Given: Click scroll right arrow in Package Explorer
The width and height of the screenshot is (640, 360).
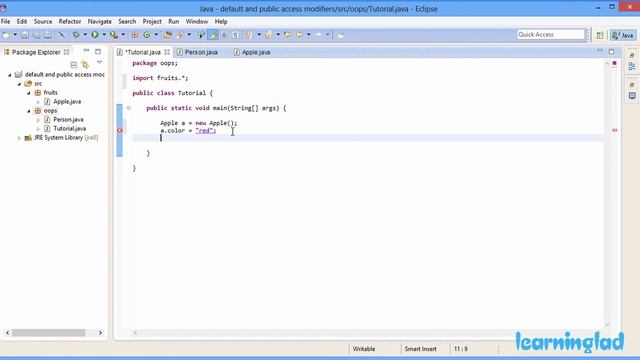Looking at the screenshot, I should 100,333.
